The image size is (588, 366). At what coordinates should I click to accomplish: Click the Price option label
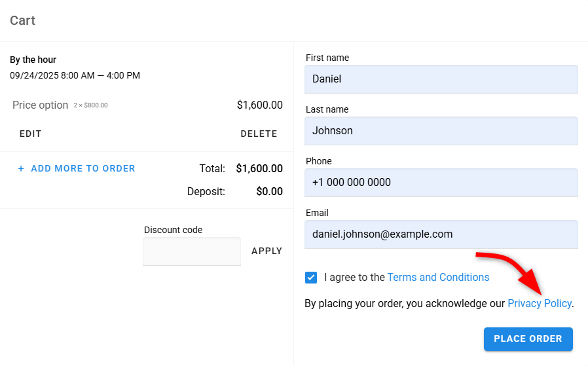(40, 105)
